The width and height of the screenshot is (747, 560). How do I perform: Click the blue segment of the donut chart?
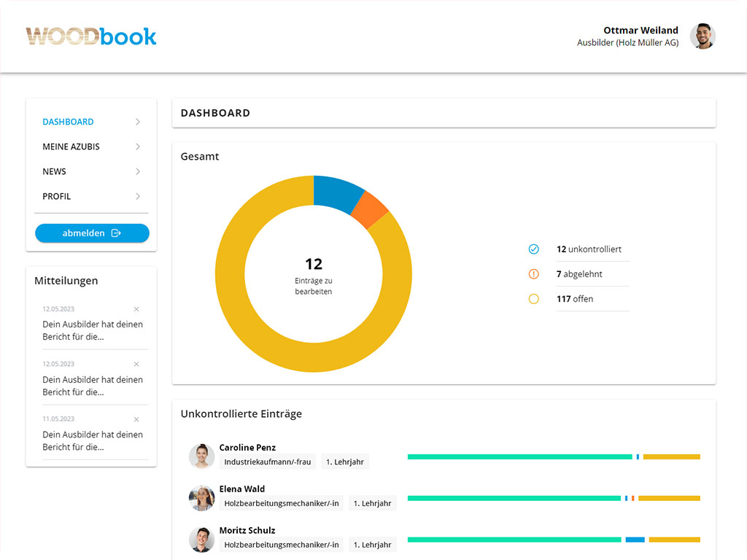point(337,192)
